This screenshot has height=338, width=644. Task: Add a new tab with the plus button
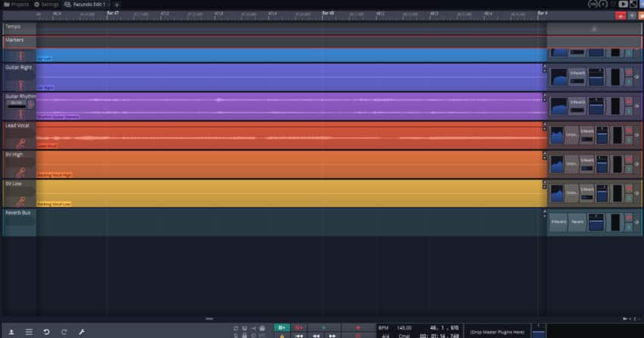117,5
